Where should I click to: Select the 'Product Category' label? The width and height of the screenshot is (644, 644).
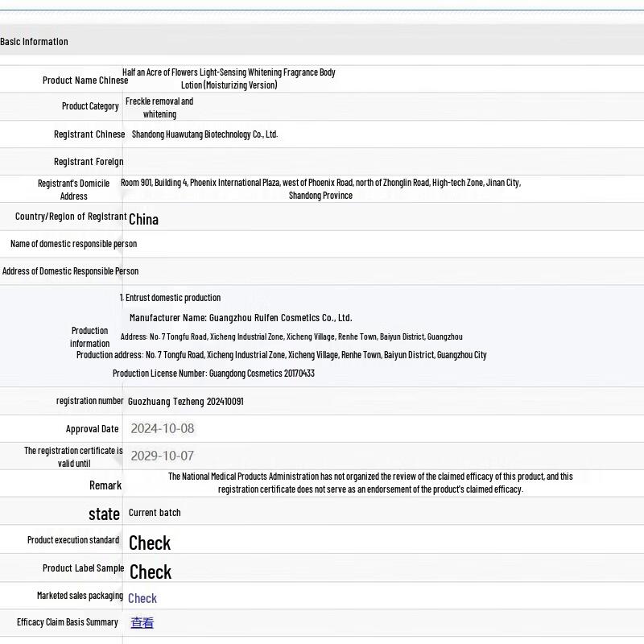(90, 106)
